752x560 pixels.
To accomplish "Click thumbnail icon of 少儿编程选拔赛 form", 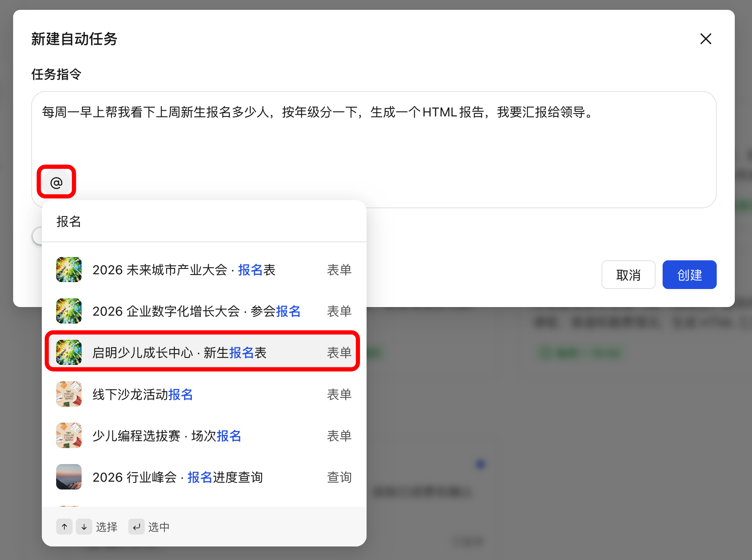I will (x=69, y=435).
